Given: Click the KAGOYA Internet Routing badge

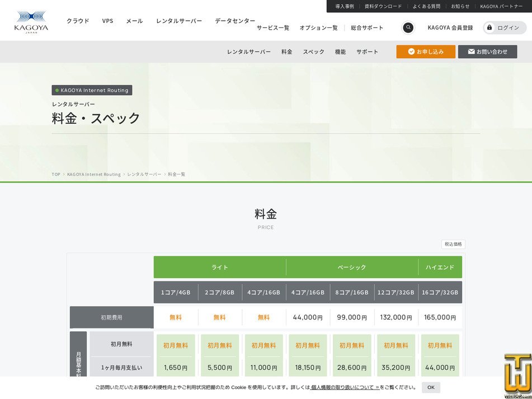Looking at the screenshot, I should 92,90.
